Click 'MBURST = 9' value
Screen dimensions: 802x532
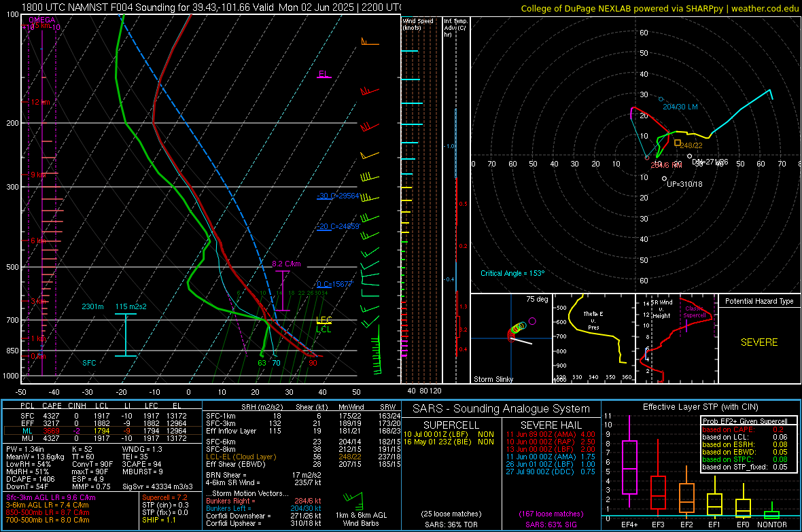pos(143,471)
